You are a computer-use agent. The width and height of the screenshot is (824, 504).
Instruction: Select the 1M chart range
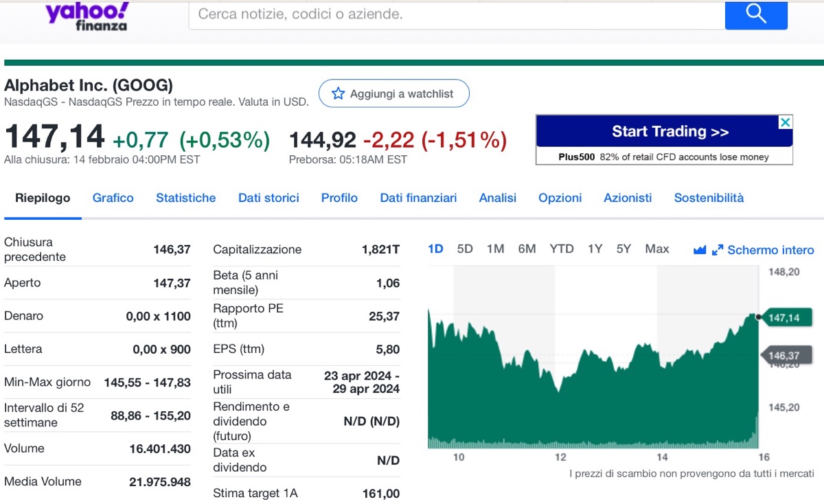coord(495,249)
